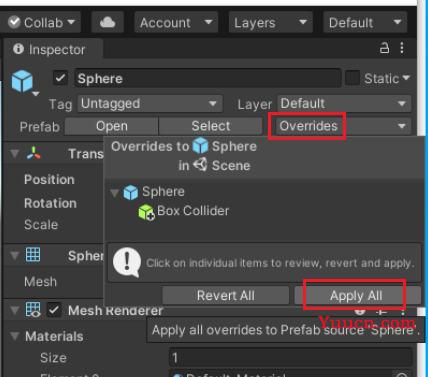Open the Untagged tag dropdown

pos(150,104)
